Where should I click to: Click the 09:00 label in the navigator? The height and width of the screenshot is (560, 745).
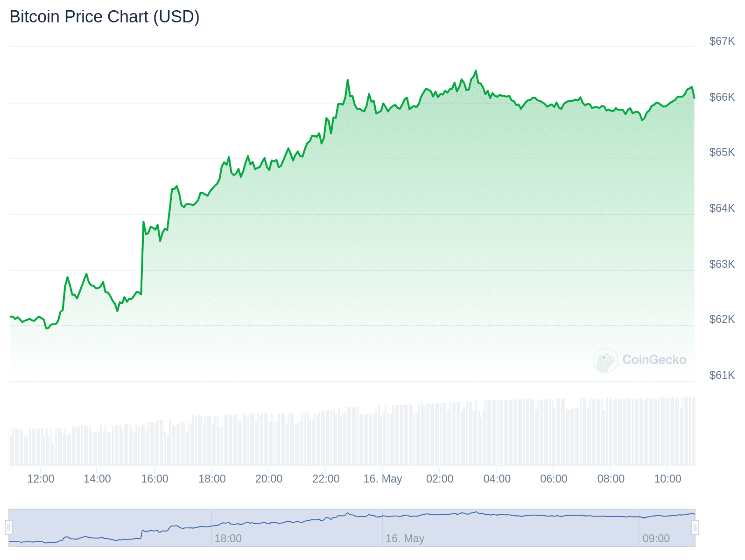click(656, 539)
